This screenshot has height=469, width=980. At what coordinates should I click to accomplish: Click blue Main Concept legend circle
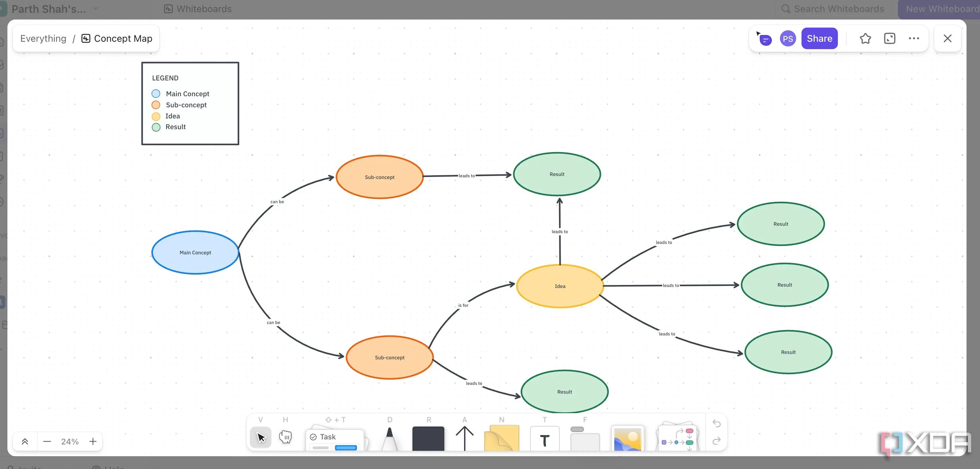coord(156,94)
